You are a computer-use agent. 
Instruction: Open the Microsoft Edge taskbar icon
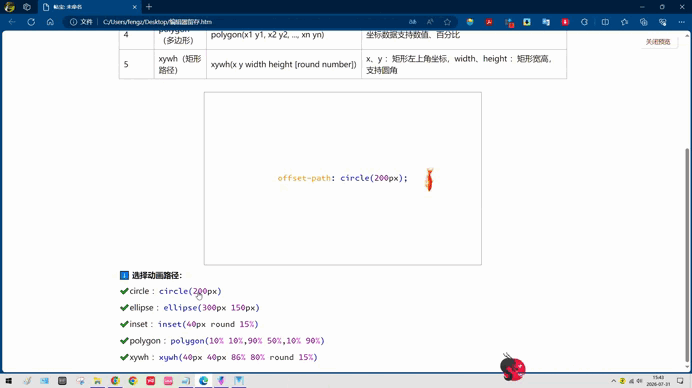click(x=203, y=380)
